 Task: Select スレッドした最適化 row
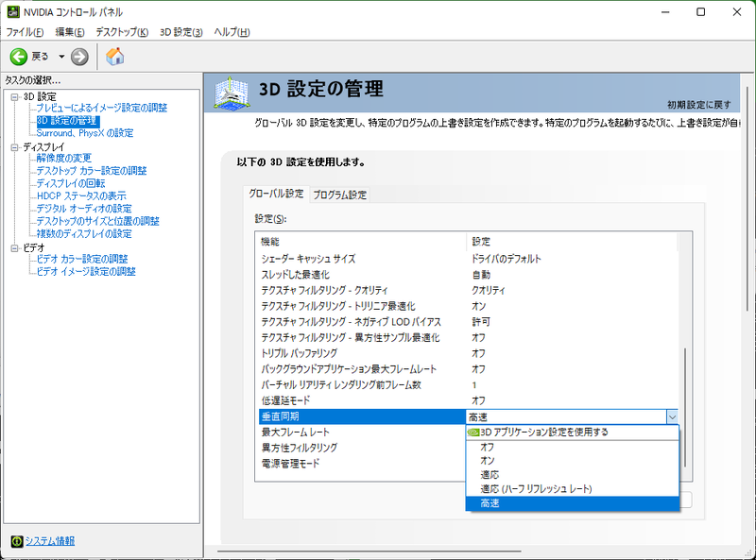(468, 275)
